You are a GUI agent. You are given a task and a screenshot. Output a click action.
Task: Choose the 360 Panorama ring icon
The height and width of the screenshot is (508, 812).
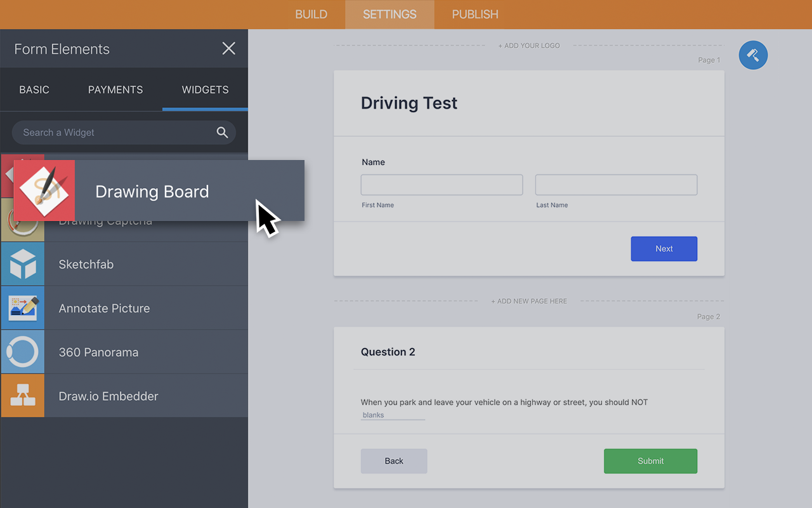coord(23,352)
